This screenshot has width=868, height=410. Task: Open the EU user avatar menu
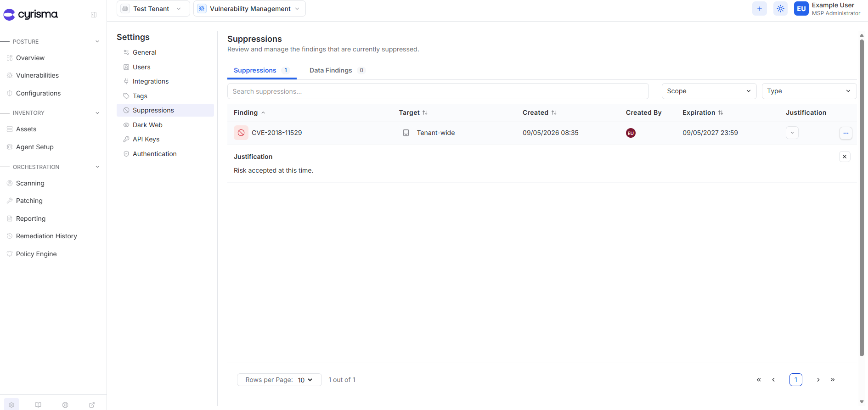[801, 9]
